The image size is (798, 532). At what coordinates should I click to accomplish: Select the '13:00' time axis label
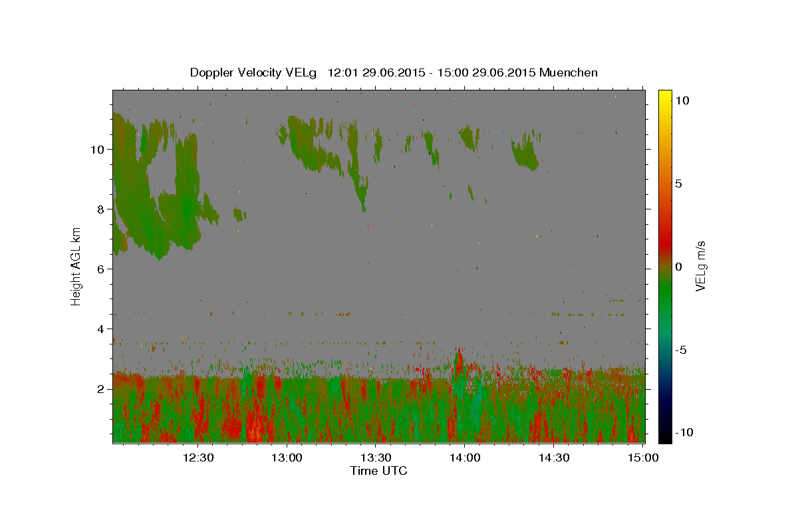[x=287, y=458]
